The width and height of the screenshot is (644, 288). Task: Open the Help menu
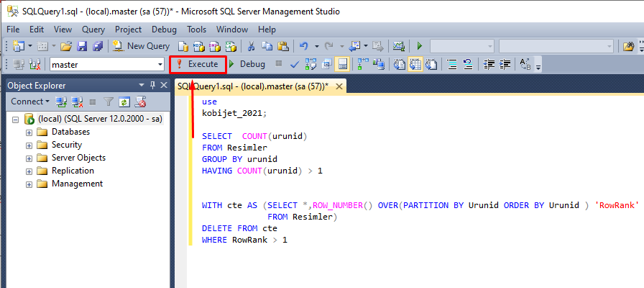click(267, 30)
